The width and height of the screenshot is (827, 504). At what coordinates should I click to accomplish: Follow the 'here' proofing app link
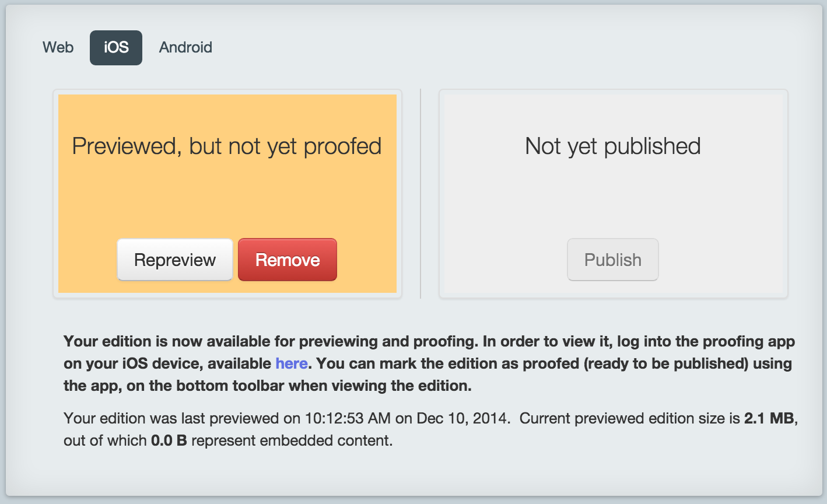click(x=292, y=363)
